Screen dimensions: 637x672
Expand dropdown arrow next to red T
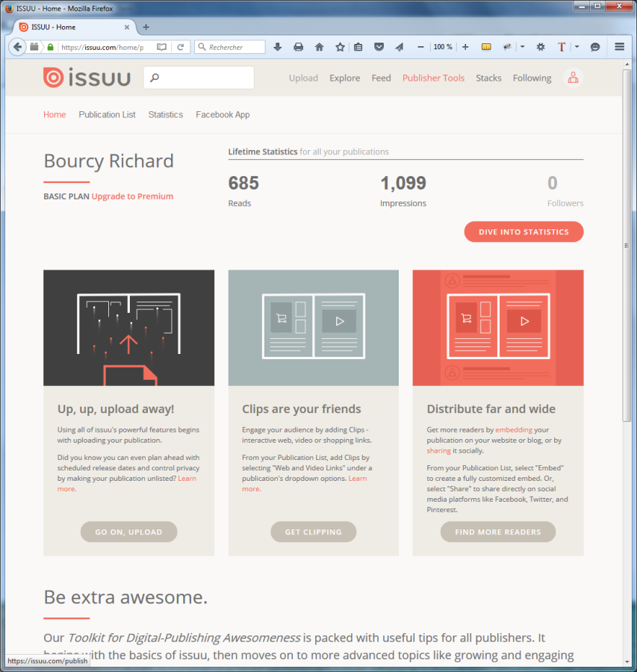(x=577, y=47)
